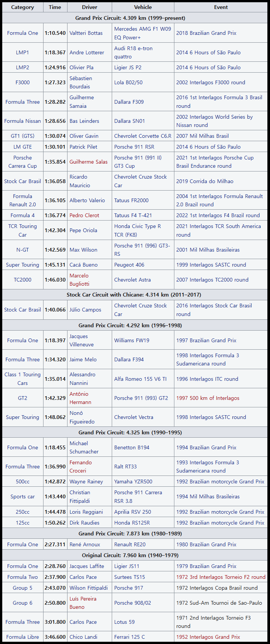Open the Oliver Gavin link
The height and width of the screenshot is (644, 270).
pos(84,136)
